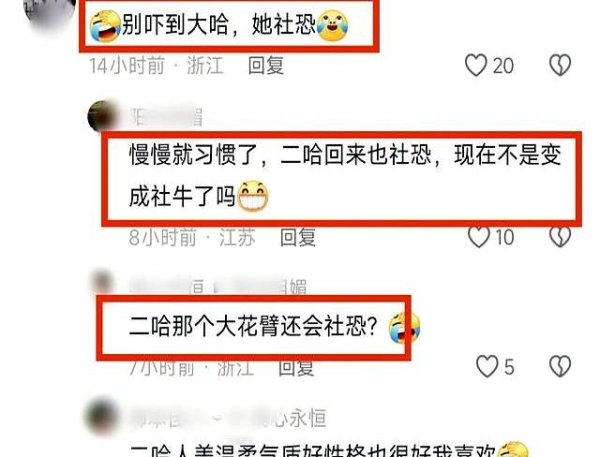The height and width of the screenshot is (457, 600).
Task: Tap grinning emoji after 成社牛了吗
Action: pos(253,197)
